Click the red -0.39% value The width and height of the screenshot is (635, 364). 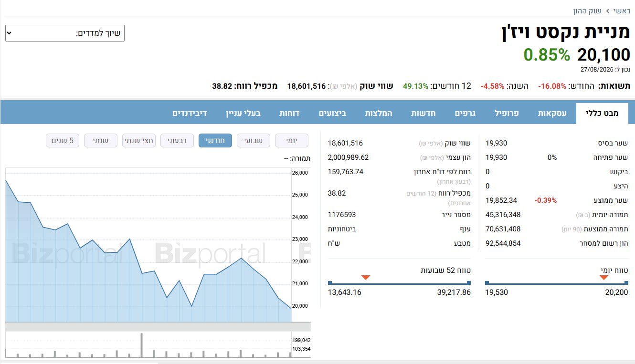(x=546, y=200)
